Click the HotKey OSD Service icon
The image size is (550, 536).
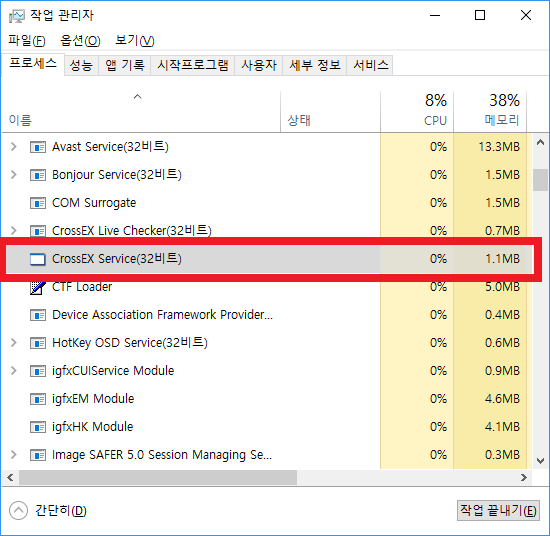pos(38,343)
